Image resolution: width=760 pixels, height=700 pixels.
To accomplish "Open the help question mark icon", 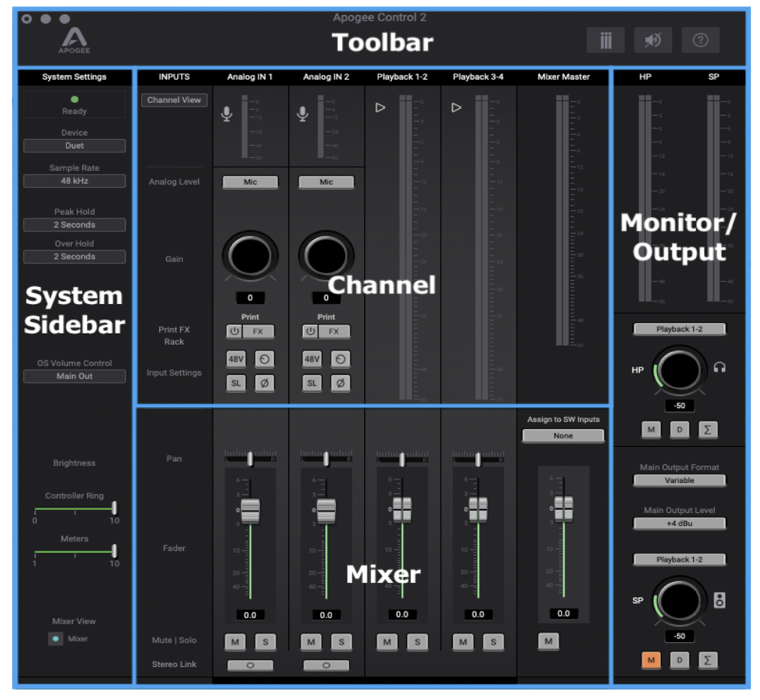I will tap(700, 40).
